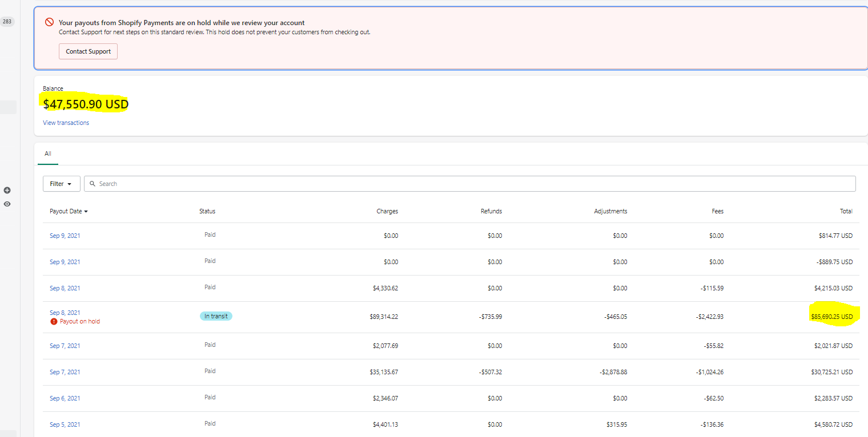Click the red alert icon beside Payout on hold
868x437 pixels.
point(54,321)
